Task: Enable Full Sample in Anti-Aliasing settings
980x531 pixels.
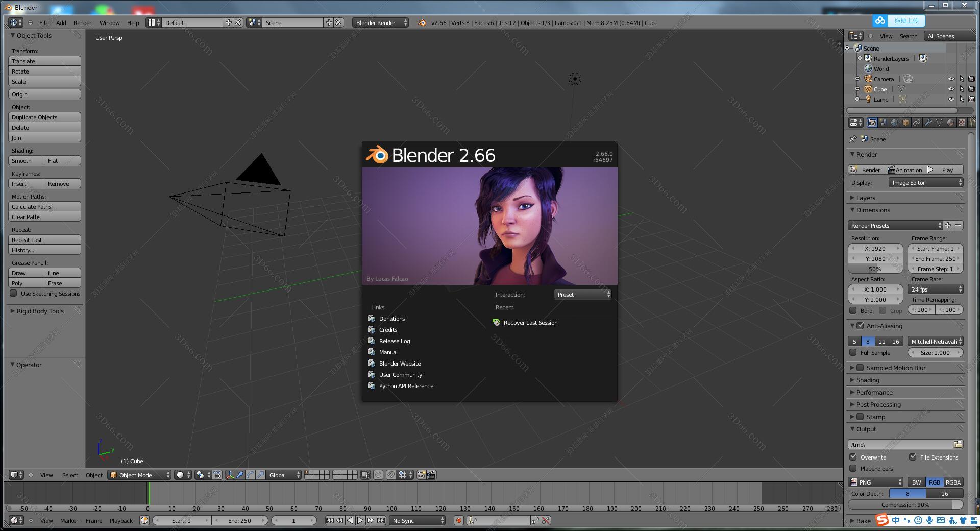Action: pyautogui.click(x=853, y=353)
